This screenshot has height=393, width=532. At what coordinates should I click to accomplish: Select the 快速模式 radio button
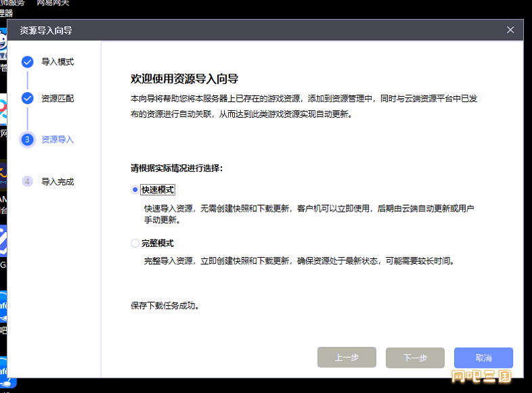(135, 190)
